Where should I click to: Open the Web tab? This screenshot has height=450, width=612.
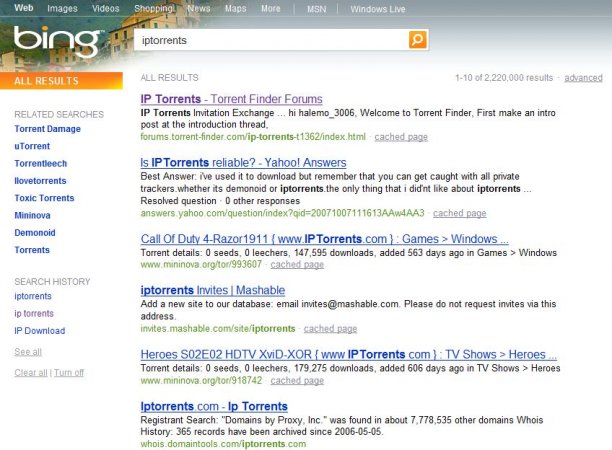24,8
